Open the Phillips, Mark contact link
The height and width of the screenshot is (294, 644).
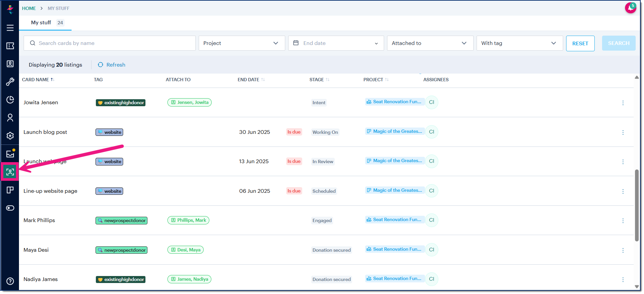tap(188, 220)
